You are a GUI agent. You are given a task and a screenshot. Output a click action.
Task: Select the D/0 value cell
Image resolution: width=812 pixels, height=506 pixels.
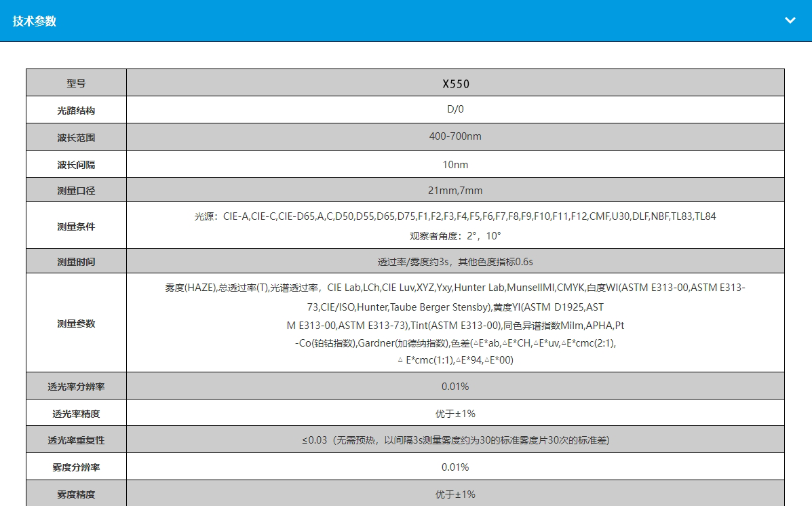455,109
